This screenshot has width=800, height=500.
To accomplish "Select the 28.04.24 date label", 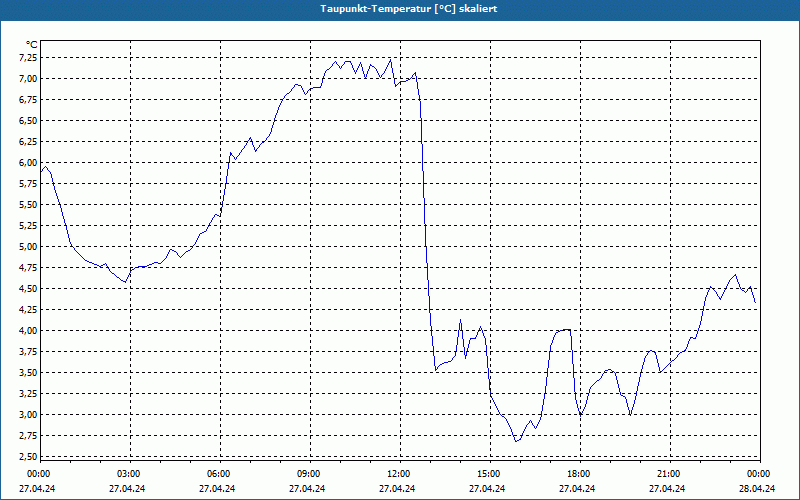I will coord(757,489).
